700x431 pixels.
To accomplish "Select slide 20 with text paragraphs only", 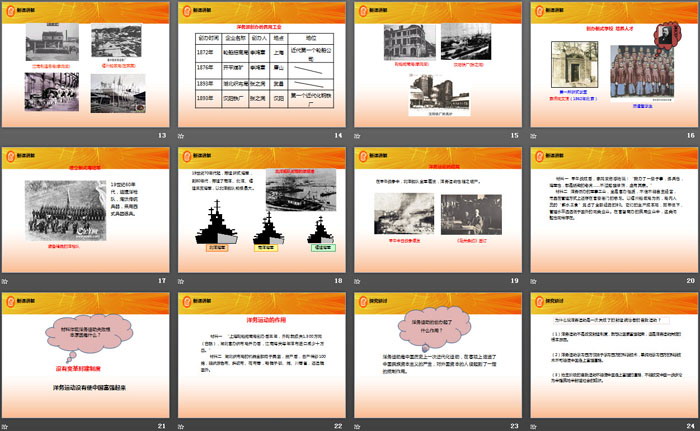I will [x=614, y=210].
